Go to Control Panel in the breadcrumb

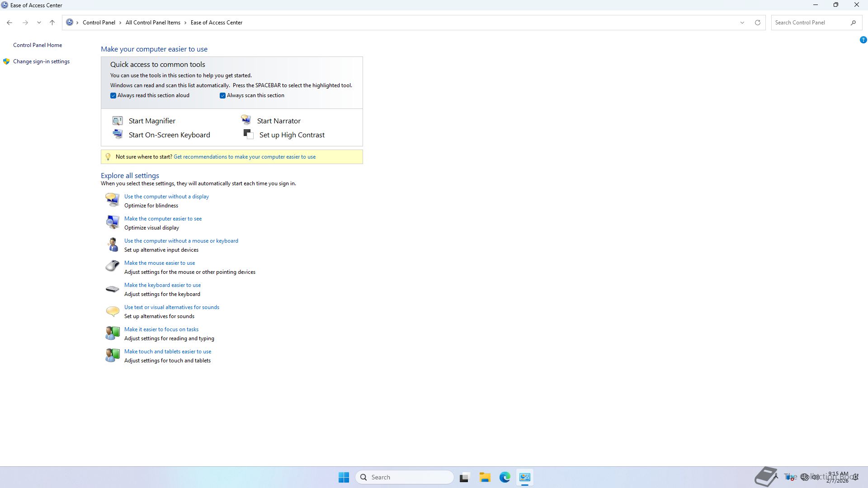click(x=99, y=23)
